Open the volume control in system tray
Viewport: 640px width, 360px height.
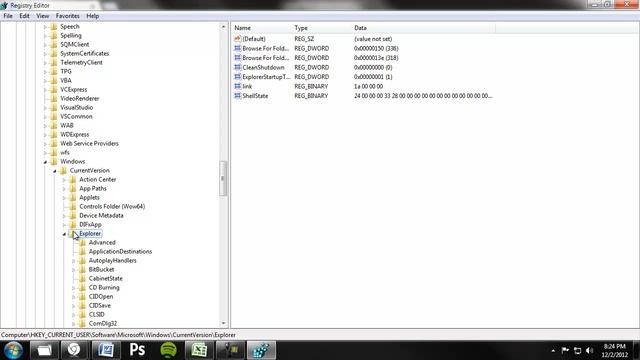click(x=589, y=351)
